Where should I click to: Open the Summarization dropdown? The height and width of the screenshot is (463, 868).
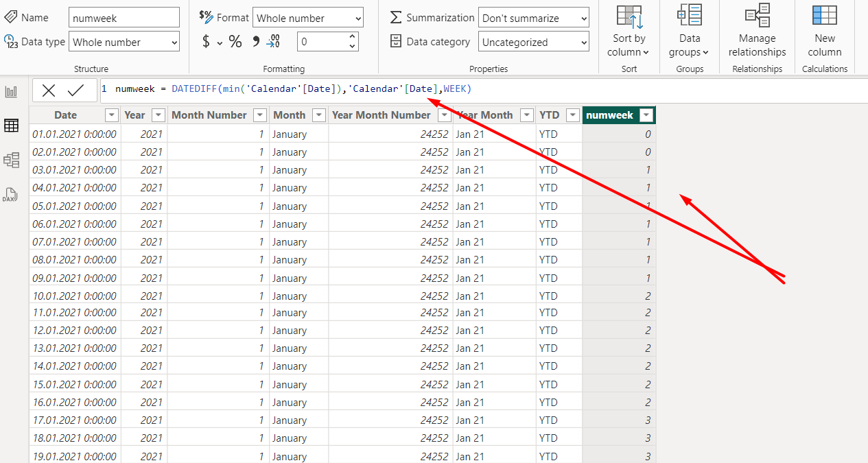534,18
